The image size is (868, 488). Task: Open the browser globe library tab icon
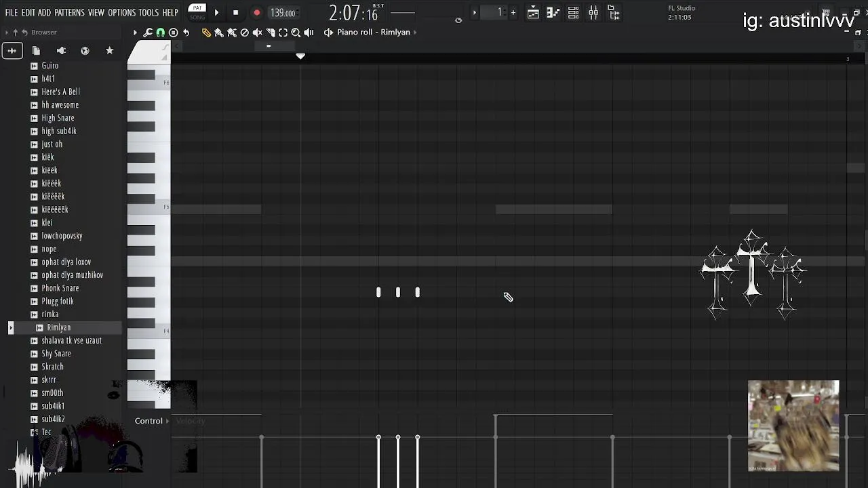tap(85, 51)
